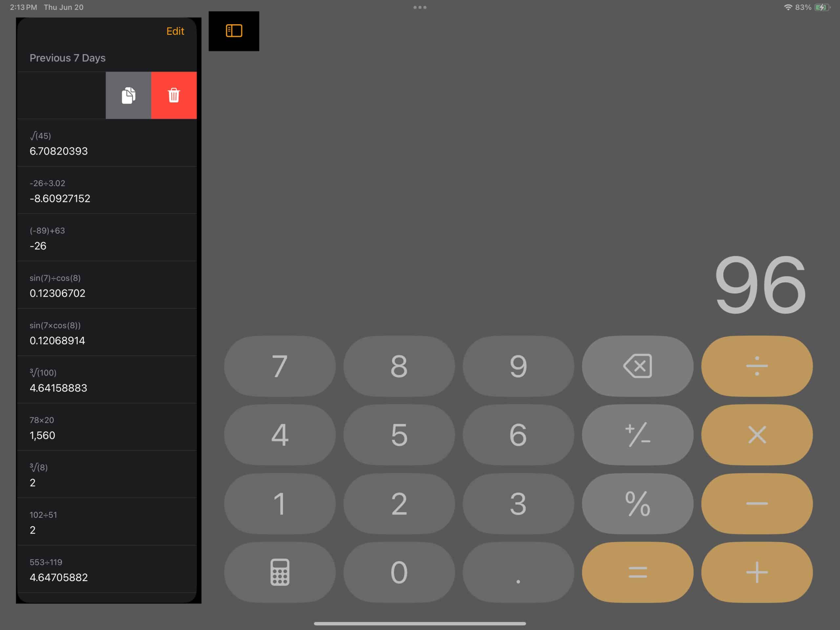
Task: Click the division operator button
Action: point(756,365)
